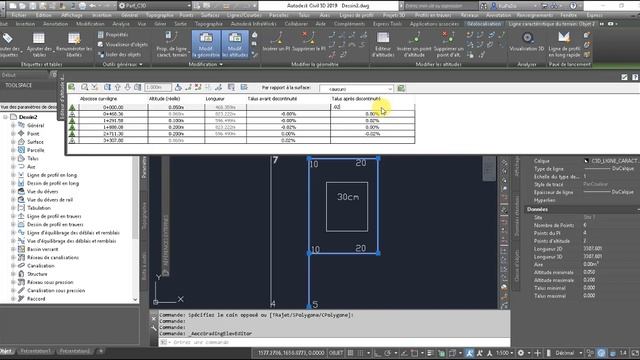
Task: Select the Géolocalisation ribbon tab
Action: (485, 24)
